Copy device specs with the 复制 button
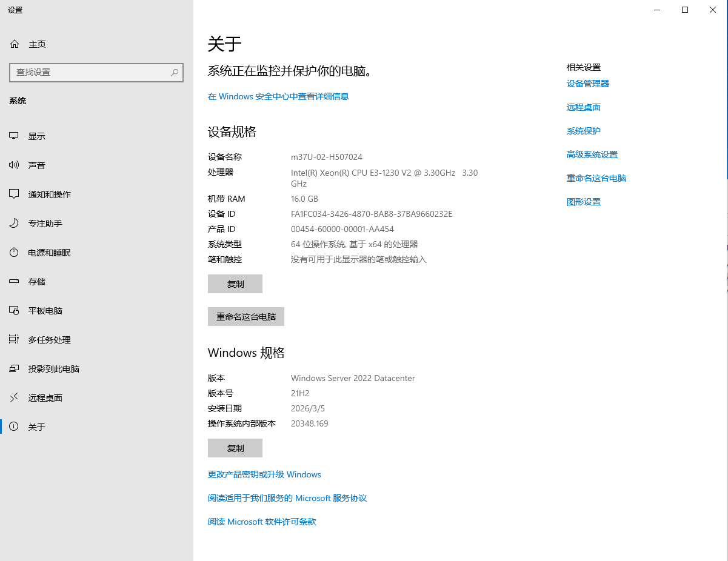 (235, 284)
